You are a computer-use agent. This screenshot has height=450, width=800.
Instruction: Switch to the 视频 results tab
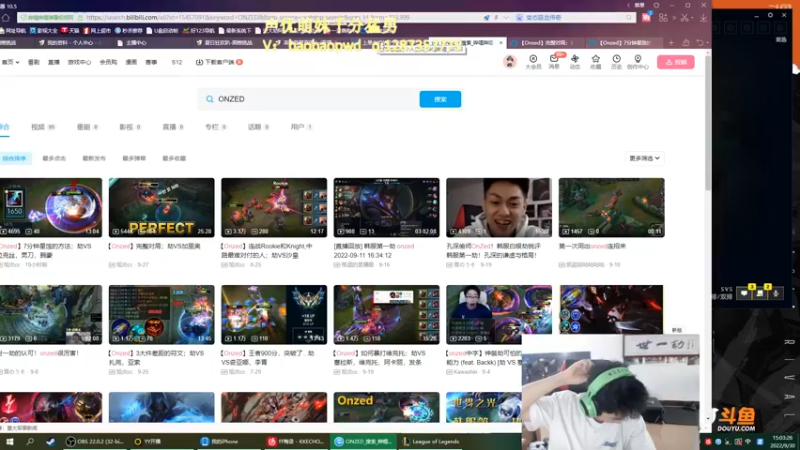tap(43, 127)
